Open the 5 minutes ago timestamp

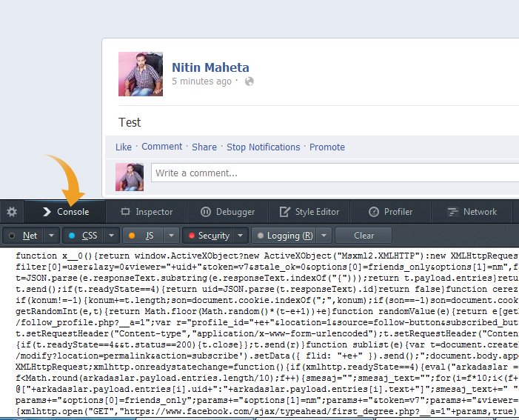(x=201, y=81)
